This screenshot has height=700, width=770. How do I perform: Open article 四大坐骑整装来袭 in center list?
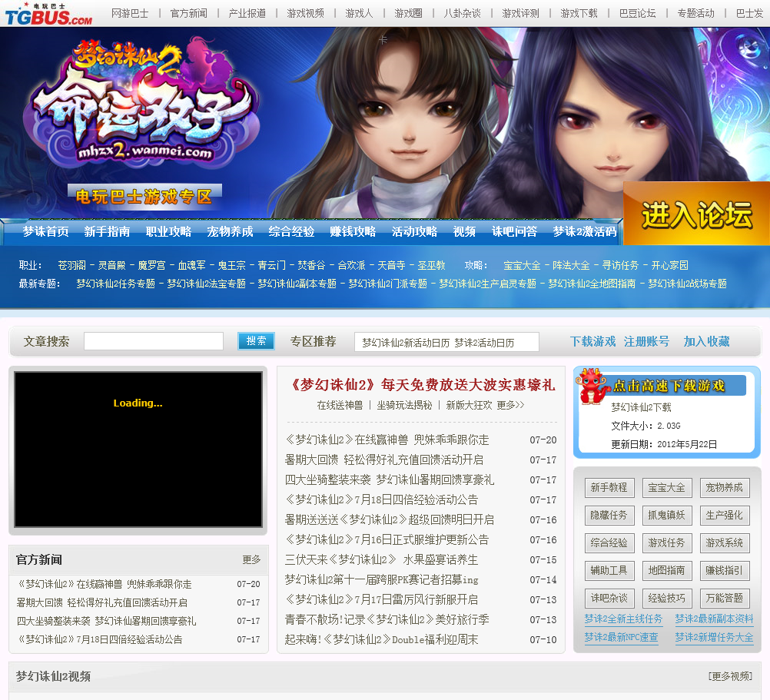(390, 479)
